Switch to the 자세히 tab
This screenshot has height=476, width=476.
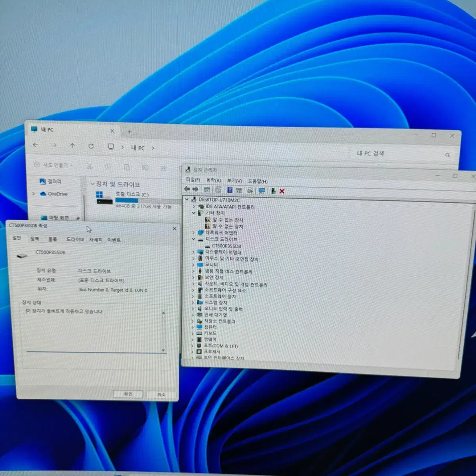tap(96, 240)
